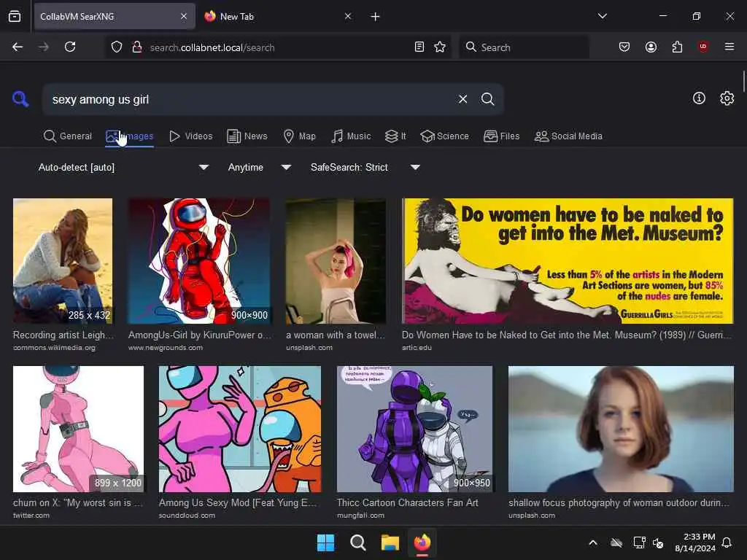Open the Firefox account icon
This screenshot has width=747, height=560.
click(x=651, y=47)
